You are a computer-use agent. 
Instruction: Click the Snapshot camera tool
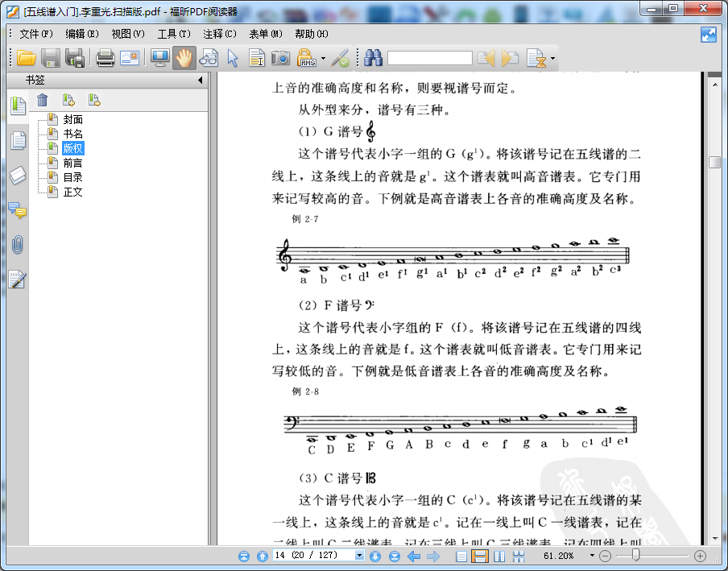click(x=281, y=58)
